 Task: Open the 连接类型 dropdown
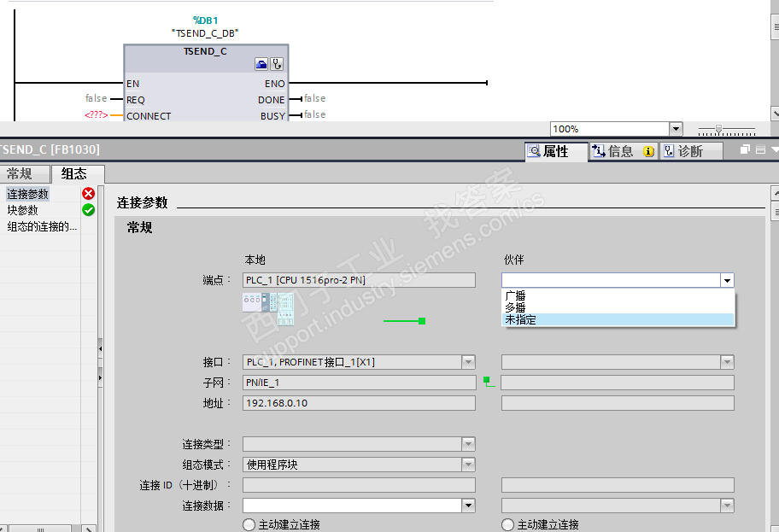(x=468, y=444)
